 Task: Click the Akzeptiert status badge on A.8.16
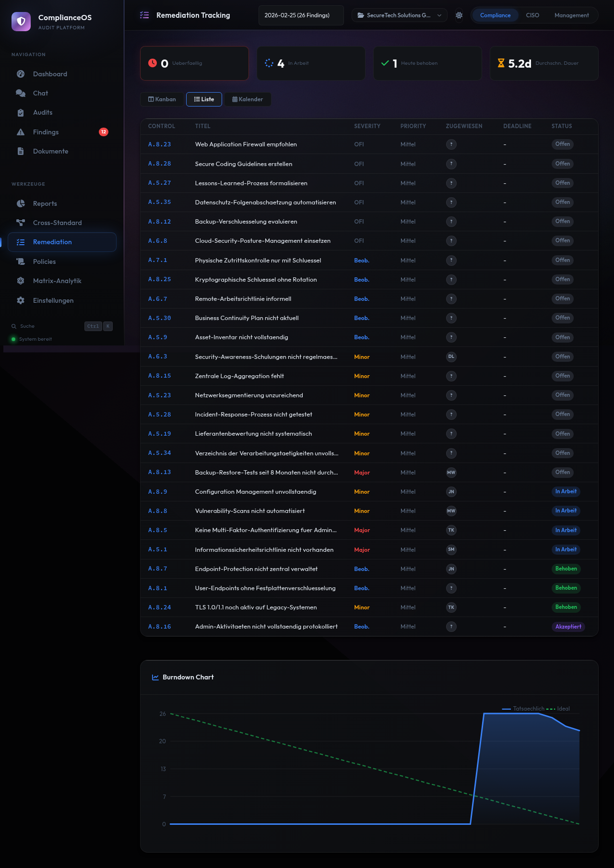(568, 627)
